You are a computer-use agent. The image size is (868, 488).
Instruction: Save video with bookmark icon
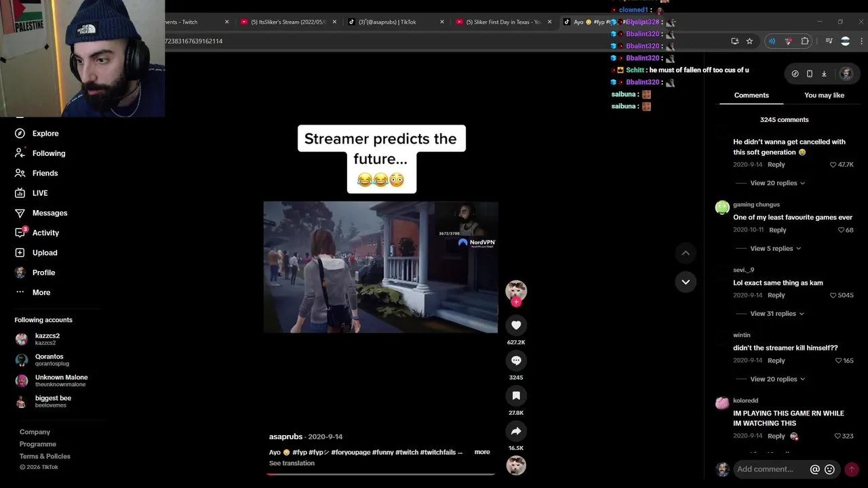point(516,396)
